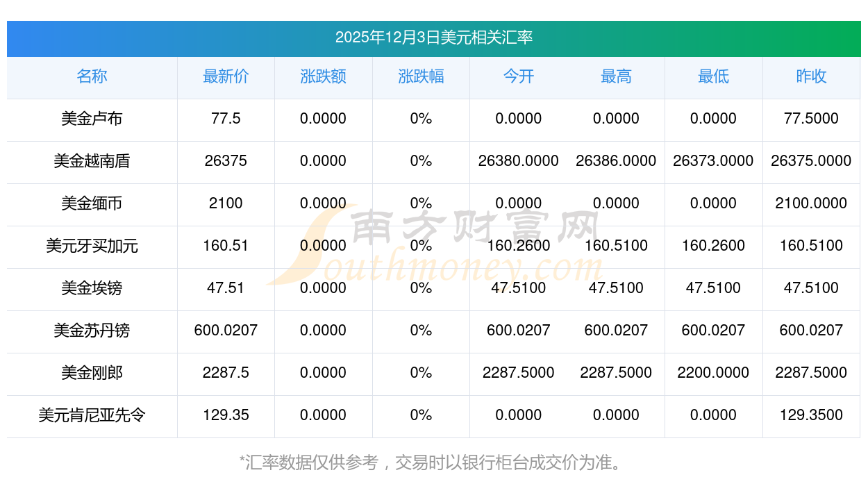Click the 美金刚郎 row name
Viewport: 868px width, 484px height.
92,373
